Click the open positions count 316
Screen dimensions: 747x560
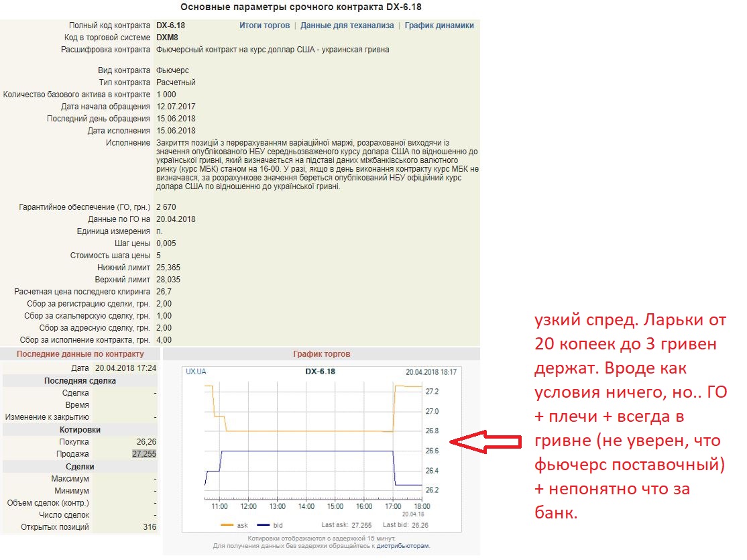pyautogui.click(x=150, y=526)
